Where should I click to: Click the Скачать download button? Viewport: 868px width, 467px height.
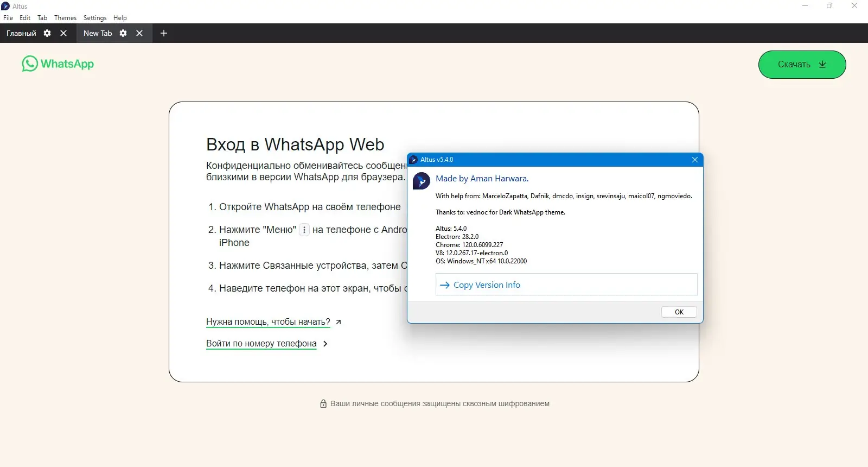click(802, 65)
